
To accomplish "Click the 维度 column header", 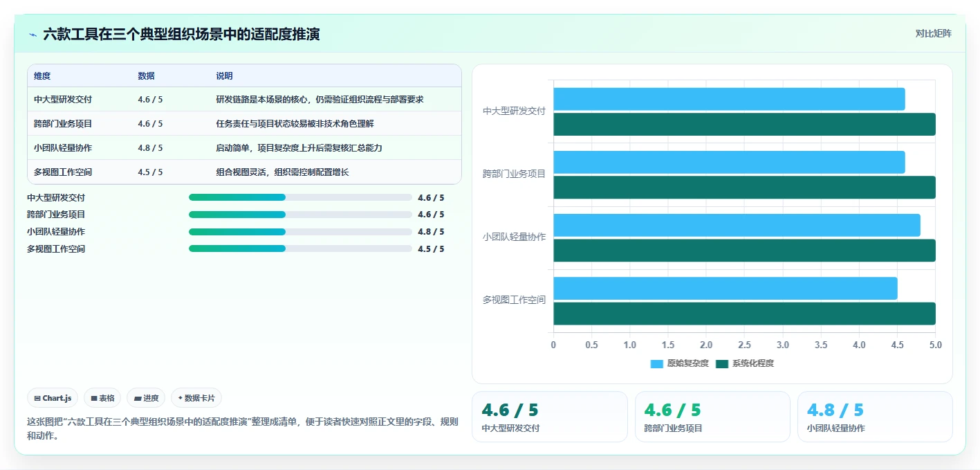I will click(x=42, y=76).
